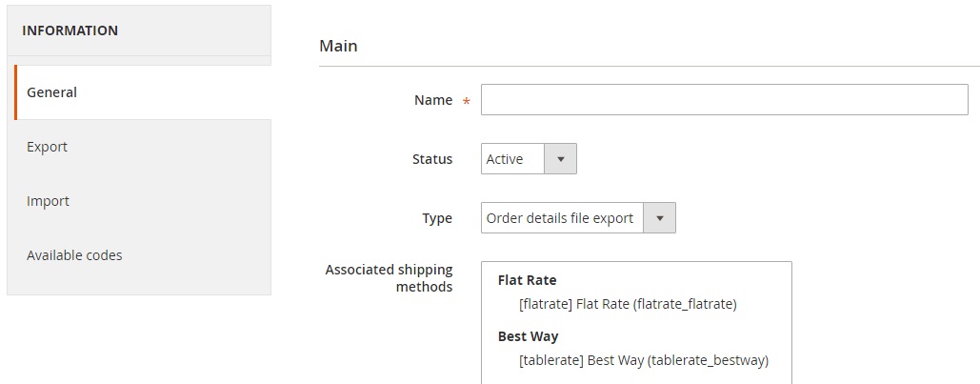Click the red required asterisk by Name

[467, 101]
